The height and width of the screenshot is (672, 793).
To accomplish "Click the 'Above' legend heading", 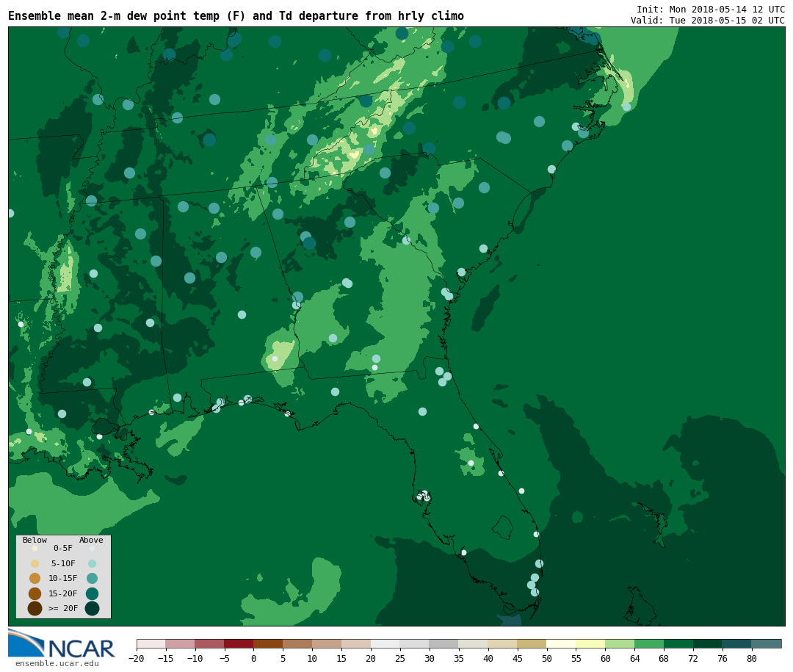I will click(x=91, y=540).
